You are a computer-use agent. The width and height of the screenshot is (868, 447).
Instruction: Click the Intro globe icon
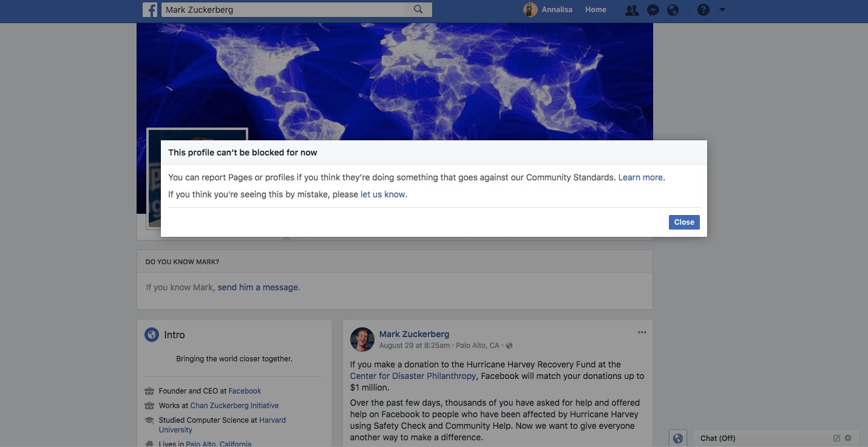152,335
